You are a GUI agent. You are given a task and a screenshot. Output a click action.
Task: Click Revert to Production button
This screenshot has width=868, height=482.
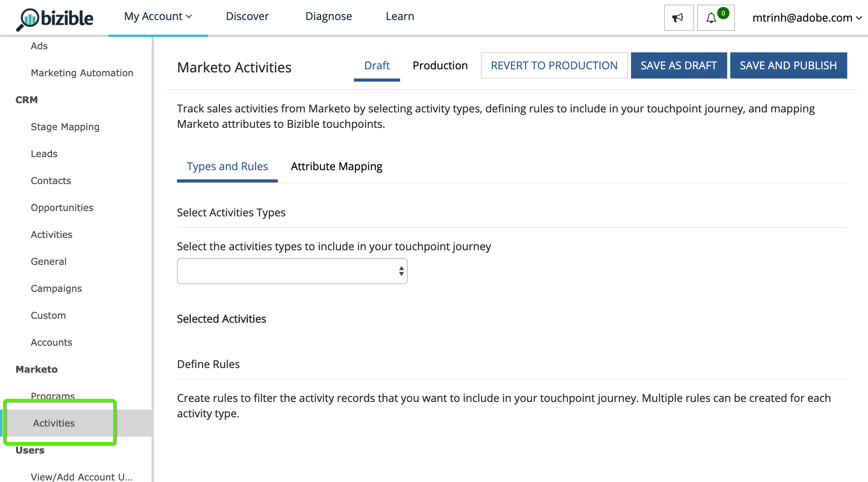(554, 65)
